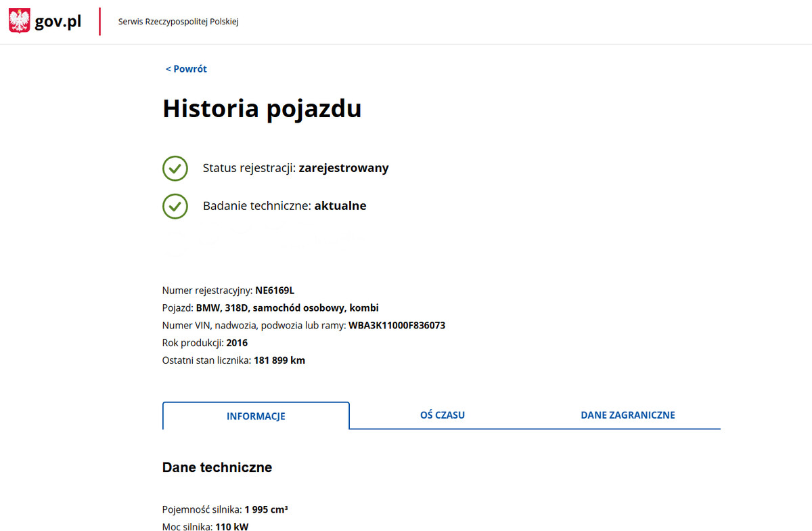Click the Historia pojazdu page heading
The width and height of the screenshot is (812, 531).
point(262,109)
